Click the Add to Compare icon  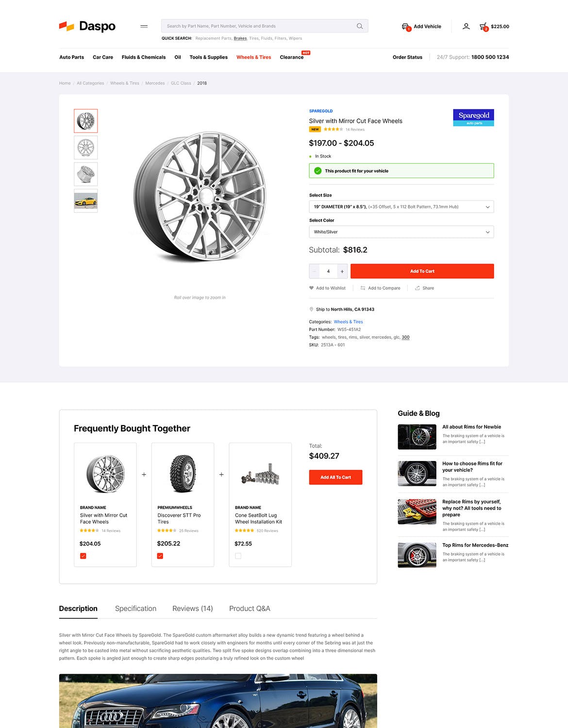pyautogui.click(x=363, y=288)
